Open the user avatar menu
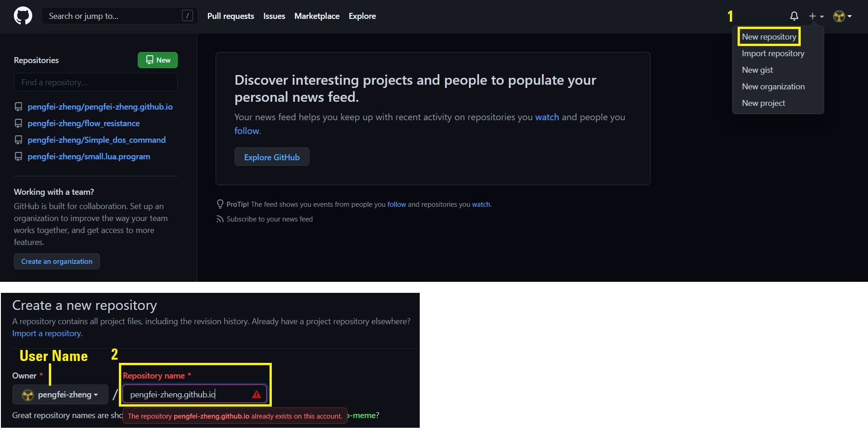Viewport: 868px width, 431px height. 842,16
